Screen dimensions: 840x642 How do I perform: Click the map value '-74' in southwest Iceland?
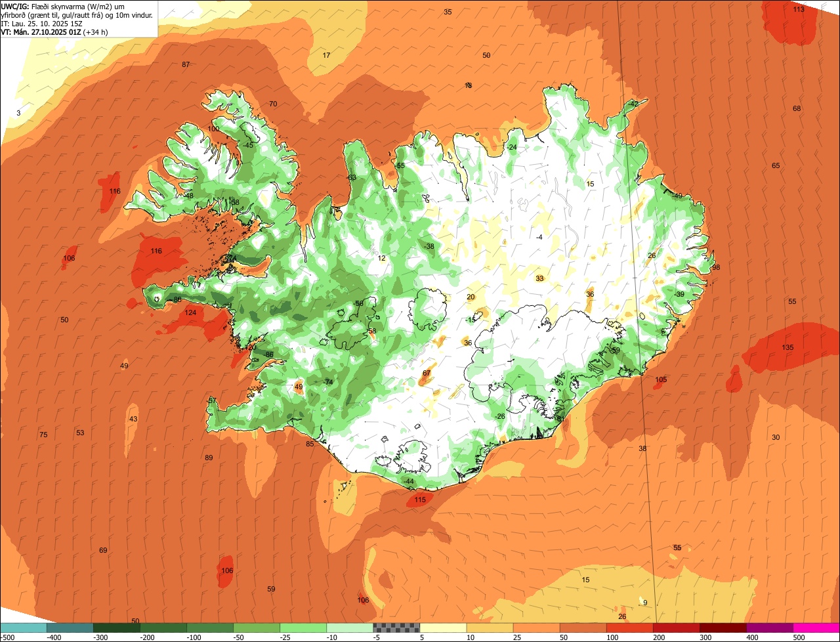pyautogui.click(x=328, y=382)
